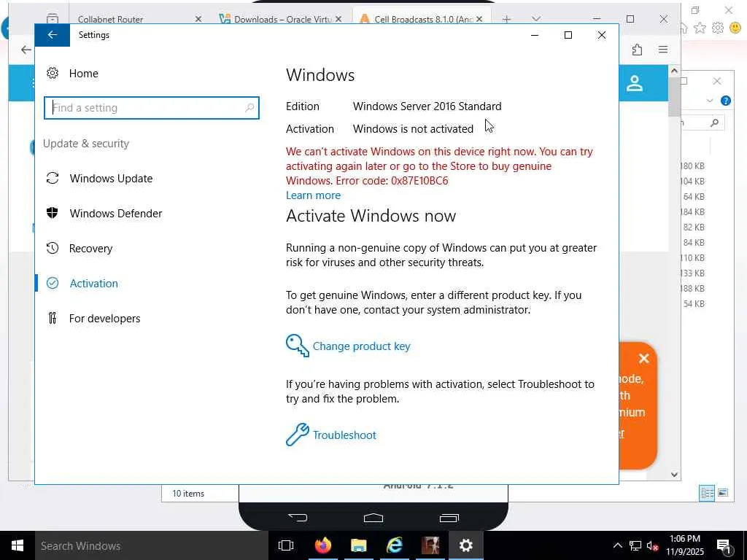
Task: Click the Android emulator home button
Action: click(x=373, y=518)
